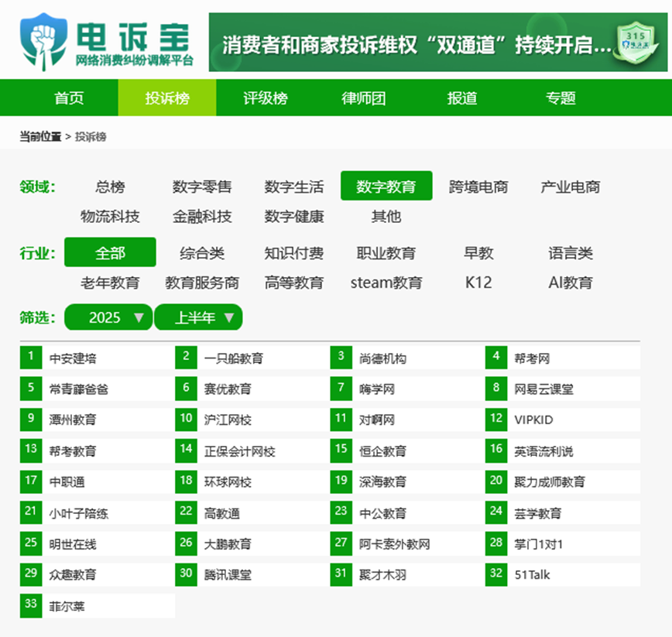Open rank 9 潭州教育
Screen dimensions: 672x637
(x=98, y=420)
